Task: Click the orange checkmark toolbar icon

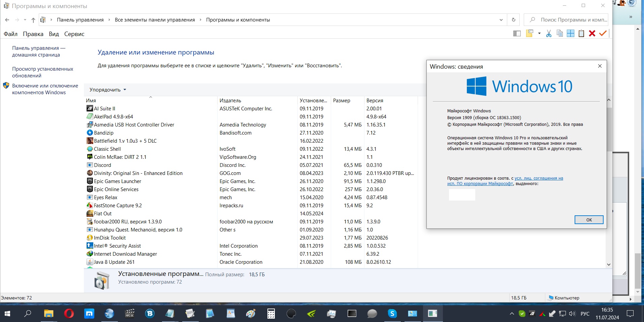Action: coord(603,33)
